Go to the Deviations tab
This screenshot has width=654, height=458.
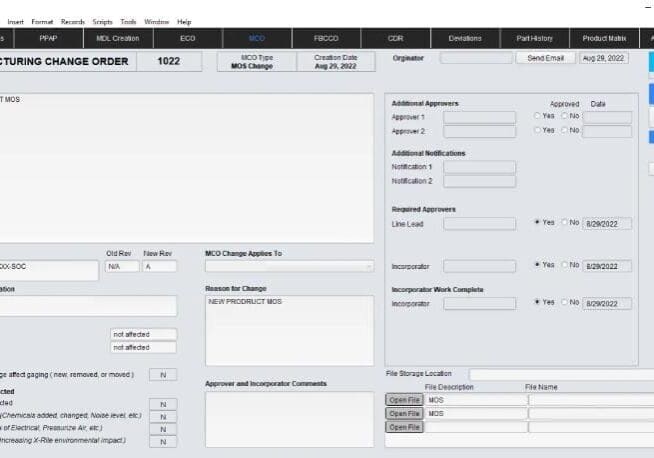point(465,38)
